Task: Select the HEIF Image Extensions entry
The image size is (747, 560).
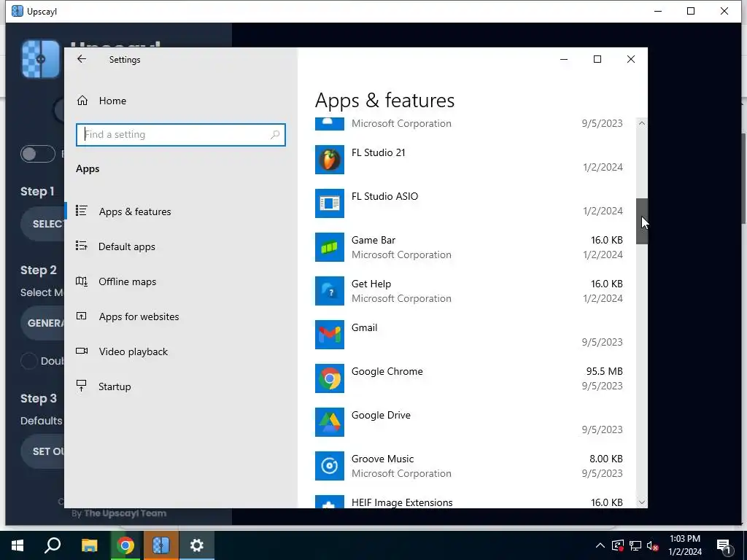Action: (402, 503)
